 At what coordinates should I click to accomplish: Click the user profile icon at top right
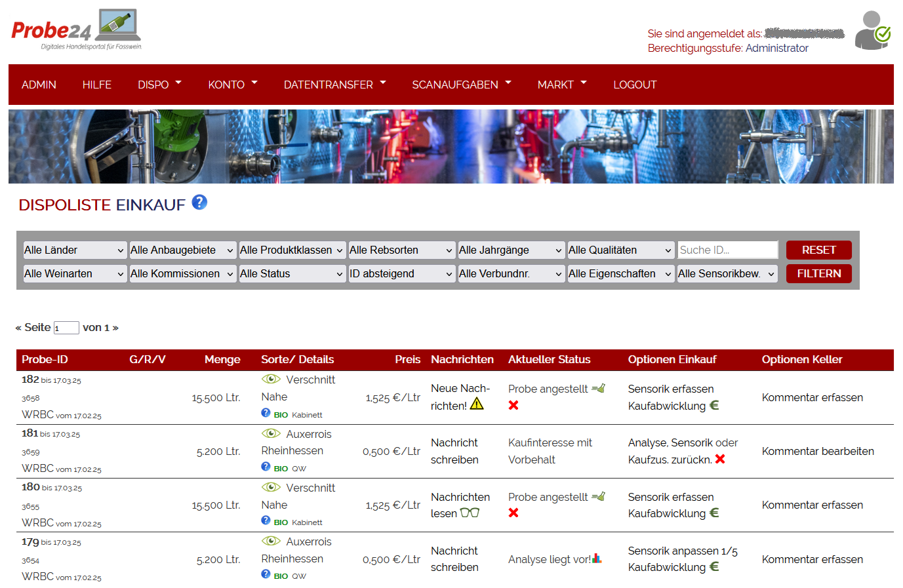tap(872, 31)
